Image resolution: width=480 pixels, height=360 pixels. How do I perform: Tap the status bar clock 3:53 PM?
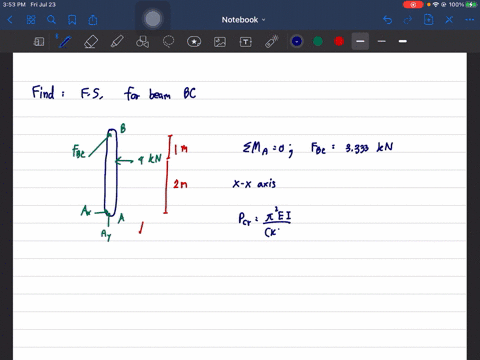[14, 5]
